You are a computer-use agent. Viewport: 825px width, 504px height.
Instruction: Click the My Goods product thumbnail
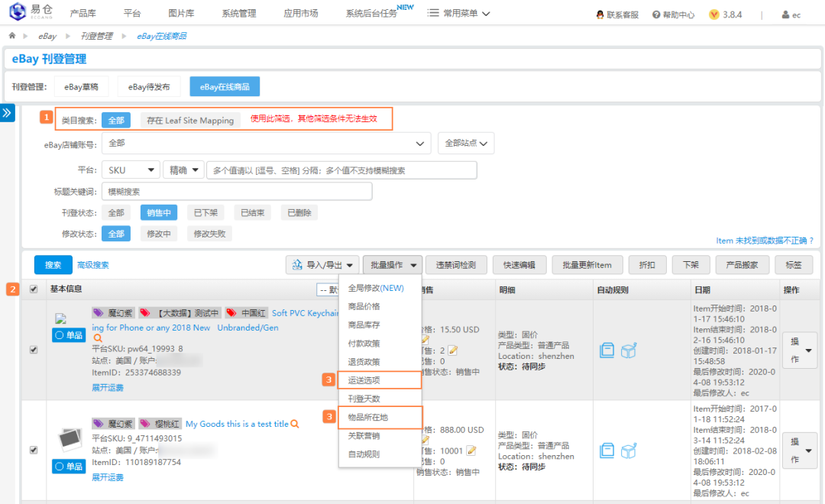pos(70,439)
